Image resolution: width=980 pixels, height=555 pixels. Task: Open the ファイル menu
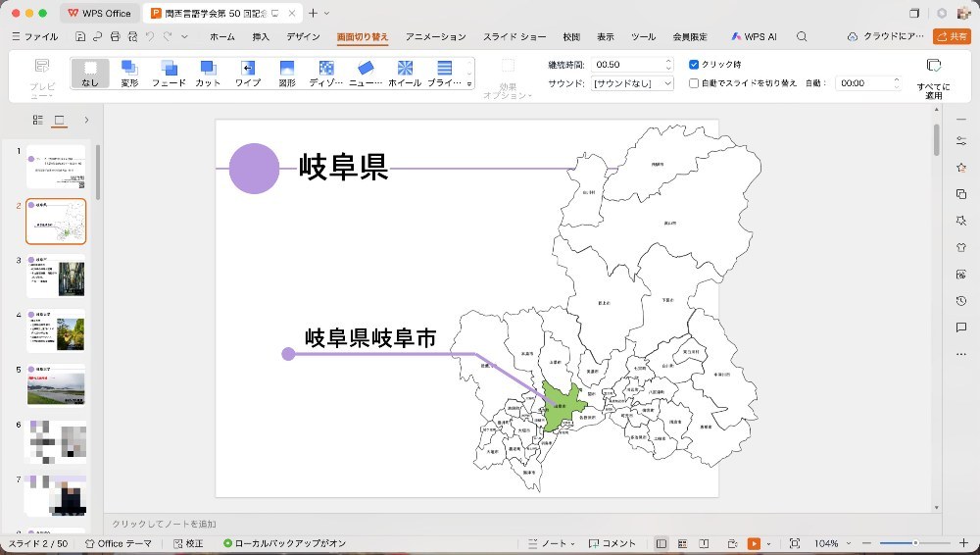(x=35, y=37)
